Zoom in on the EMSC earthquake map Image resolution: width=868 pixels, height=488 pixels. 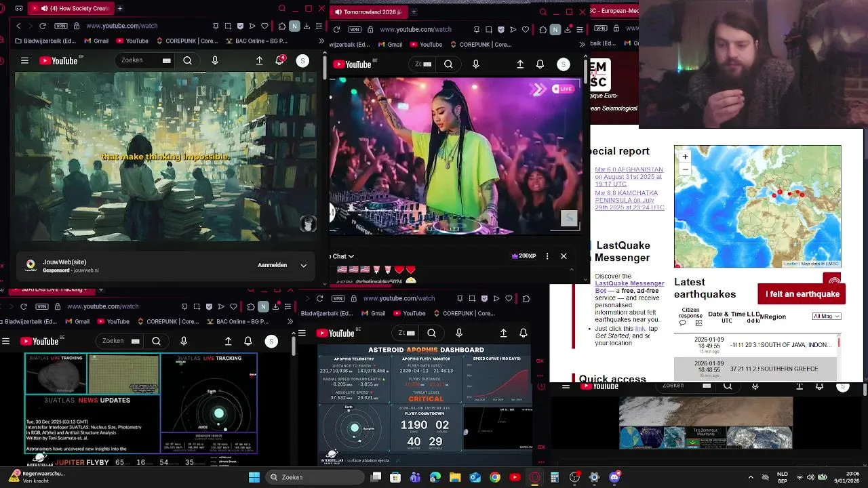[685, 157]
